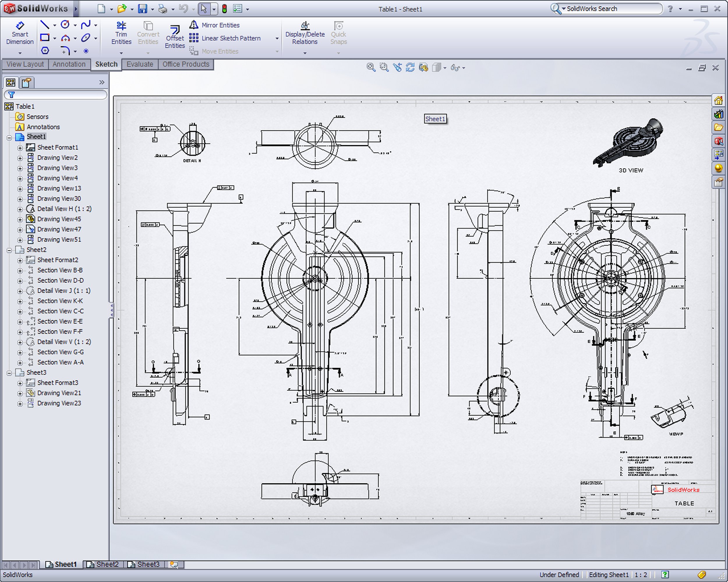Open the Evaluate tab
This screenshot has height=582, width=728.
pos(139,64)
